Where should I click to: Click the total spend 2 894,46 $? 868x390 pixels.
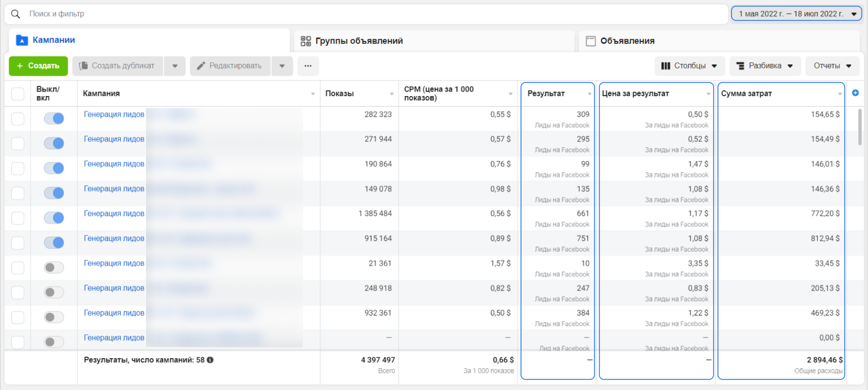(x=825, y=360)
